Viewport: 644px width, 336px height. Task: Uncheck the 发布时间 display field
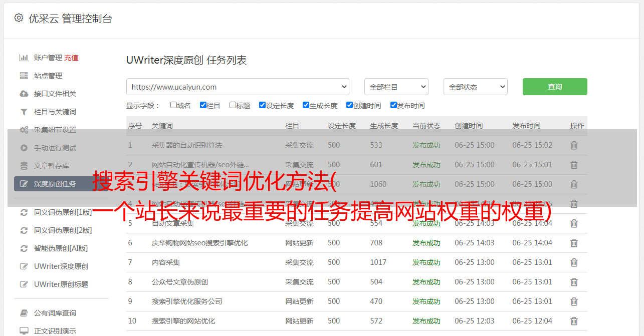point(393,105)
